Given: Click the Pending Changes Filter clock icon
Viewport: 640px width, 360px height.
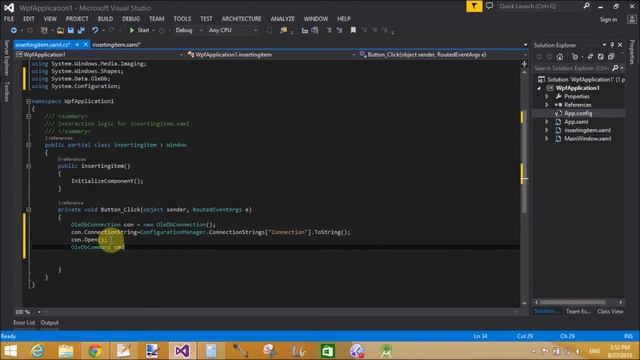Looking at the screenshot, I should click(575, 57).
